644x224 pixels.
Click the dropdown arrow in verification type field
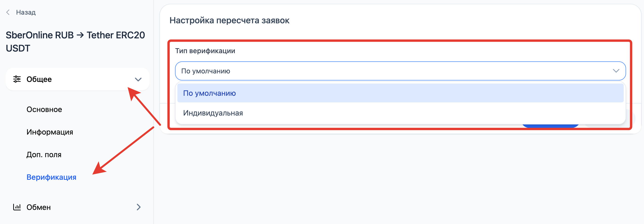(616, 71)
